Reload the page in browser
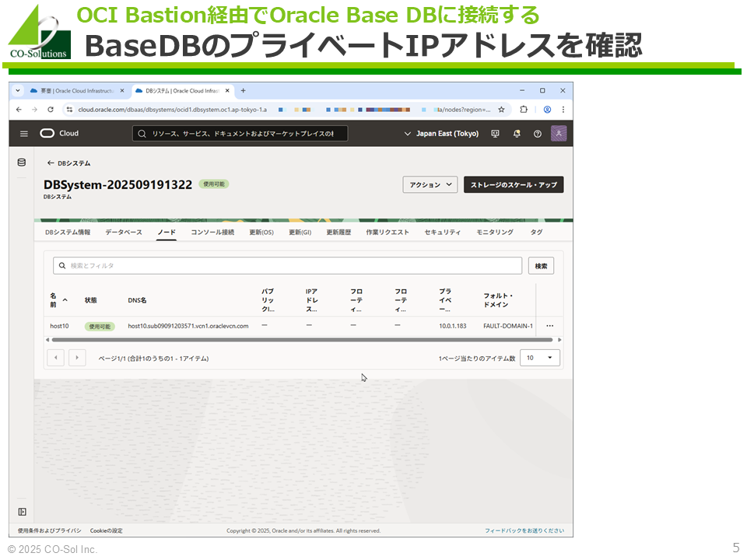This screenshot has height=560, width=747. point(51,110)
